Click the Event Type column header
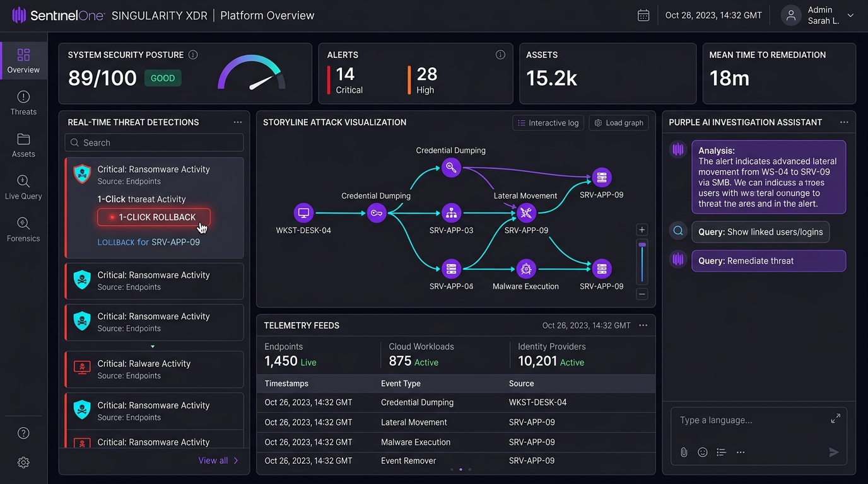The image size is (868, 484). coord(401,383)
